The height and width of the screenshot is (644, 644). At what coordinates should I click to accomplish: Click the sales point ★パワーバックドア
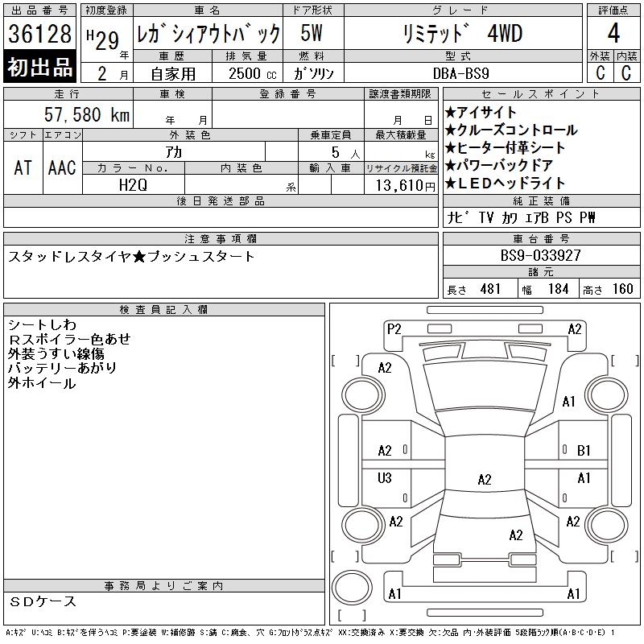499,165
